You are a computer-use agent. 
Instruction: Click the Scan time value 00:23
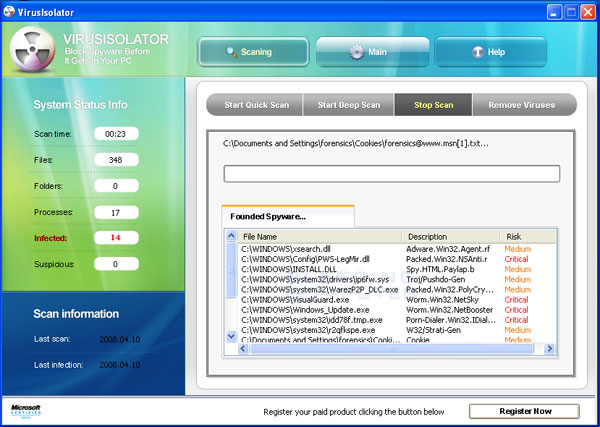coord(116,134)
